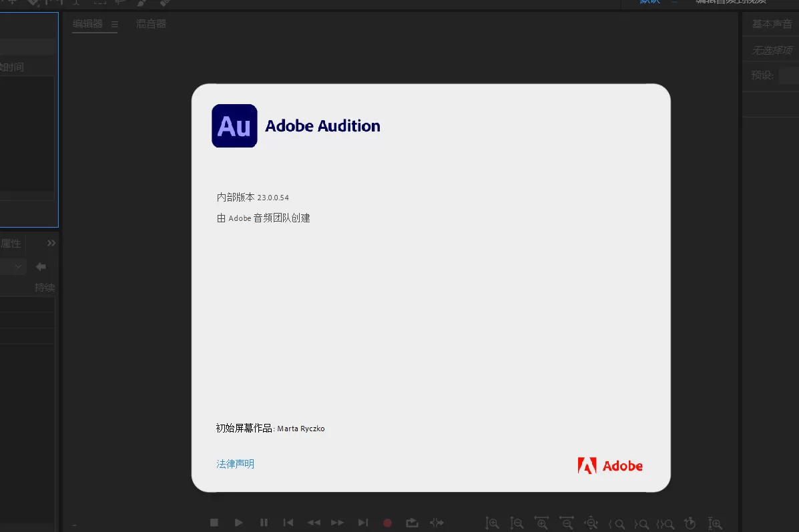
Task: Switch to the 混音器 Mixer tab
Action: pos(151,23)
